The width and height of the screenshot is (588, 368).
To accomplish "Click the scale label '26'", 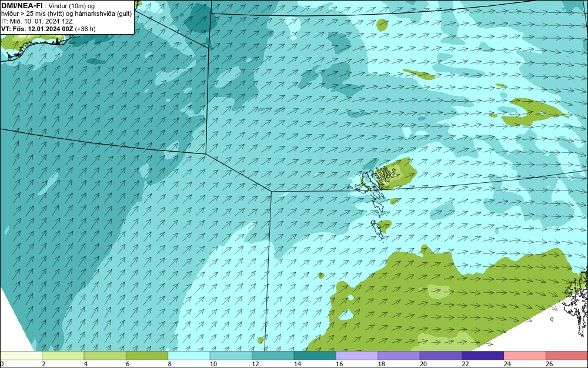I will coord(549,364).
